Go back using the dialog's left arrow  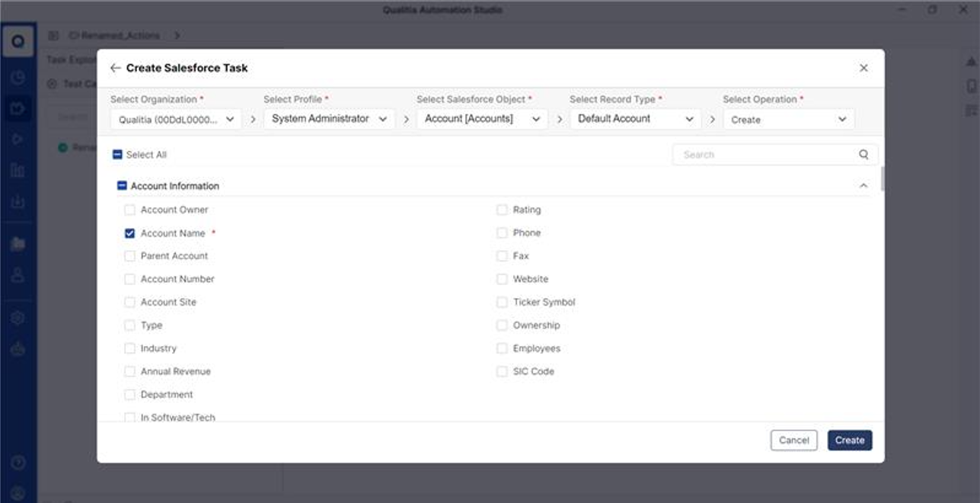click(115, 68)
